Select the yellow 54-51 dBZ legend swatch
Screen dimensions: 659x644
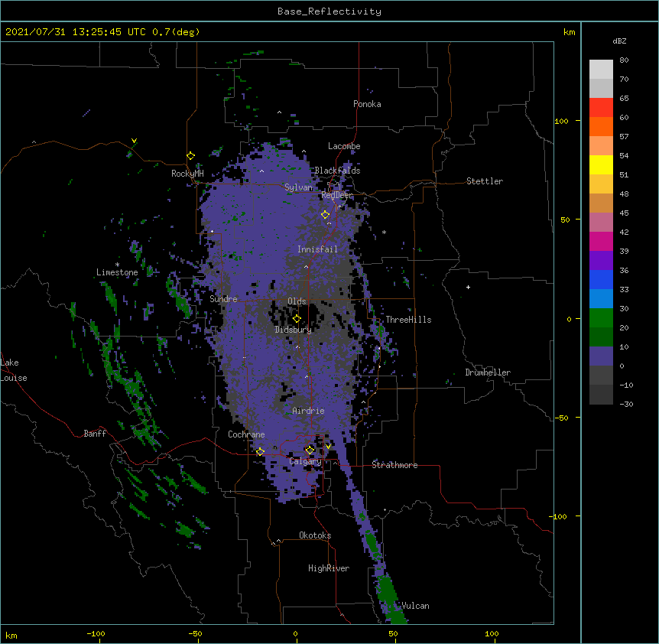[x=601, y=164]
